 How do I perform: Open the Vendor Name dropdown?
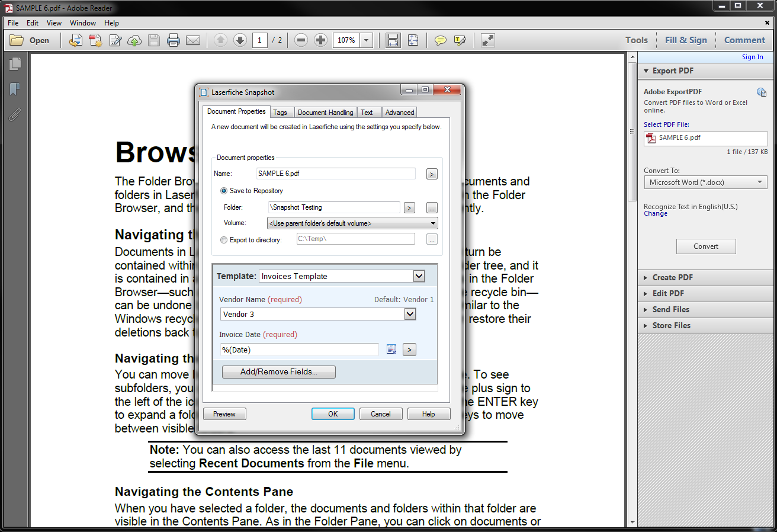pyautogui.click(x=410, y=314)
